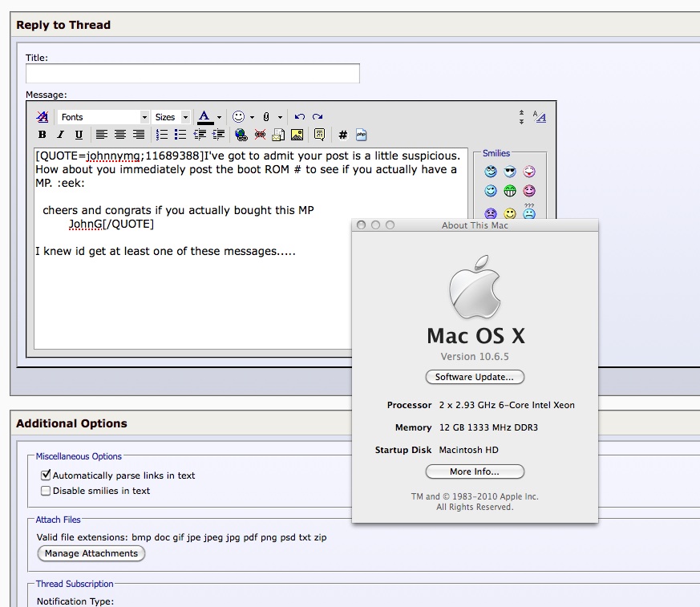
Task: Click the memory value 12 GB 1333 MHz DDR3
Action: click(488, 427)
